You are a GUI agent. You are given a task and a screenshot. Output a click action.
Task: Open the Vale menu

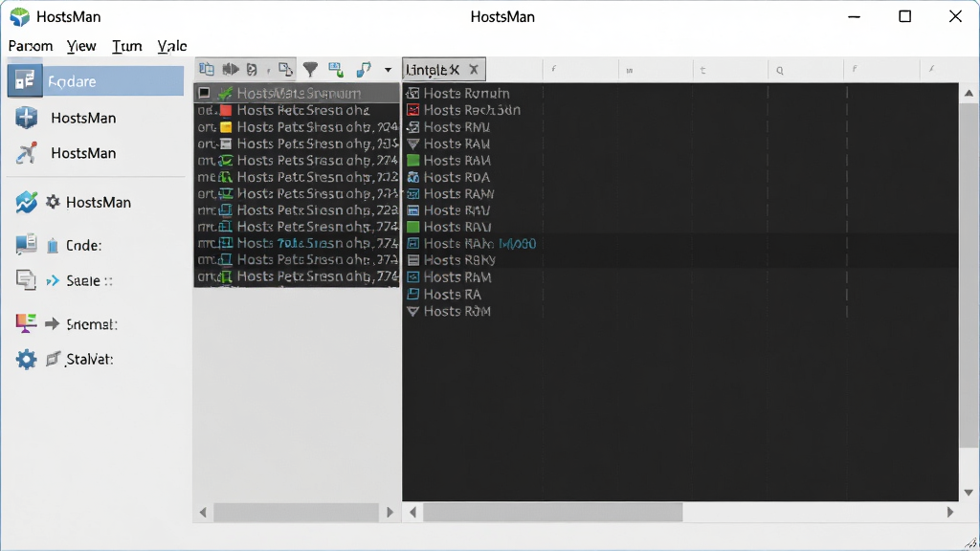[172, 46]
